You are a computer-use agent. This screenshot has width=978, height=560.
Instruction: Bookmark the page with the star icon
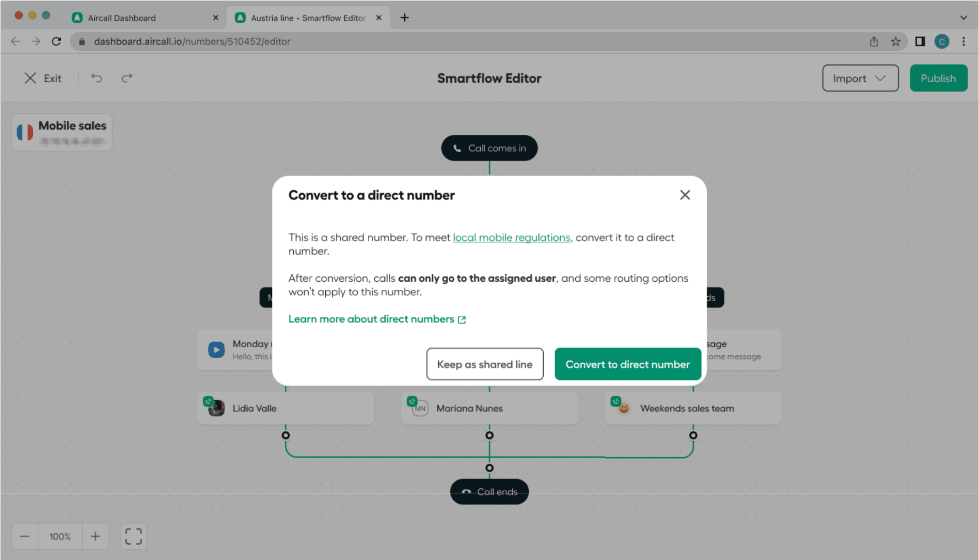click(895, 42)
